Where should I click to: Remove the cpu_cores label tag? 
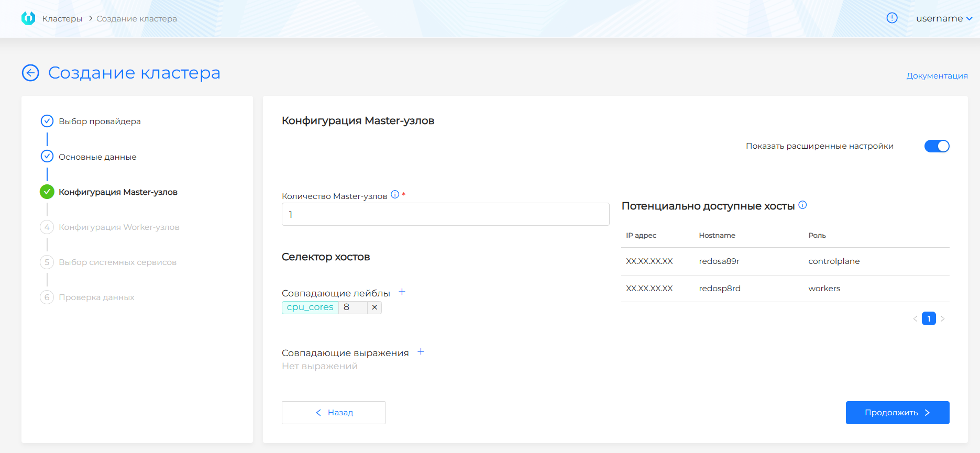(x=375, y=307)
